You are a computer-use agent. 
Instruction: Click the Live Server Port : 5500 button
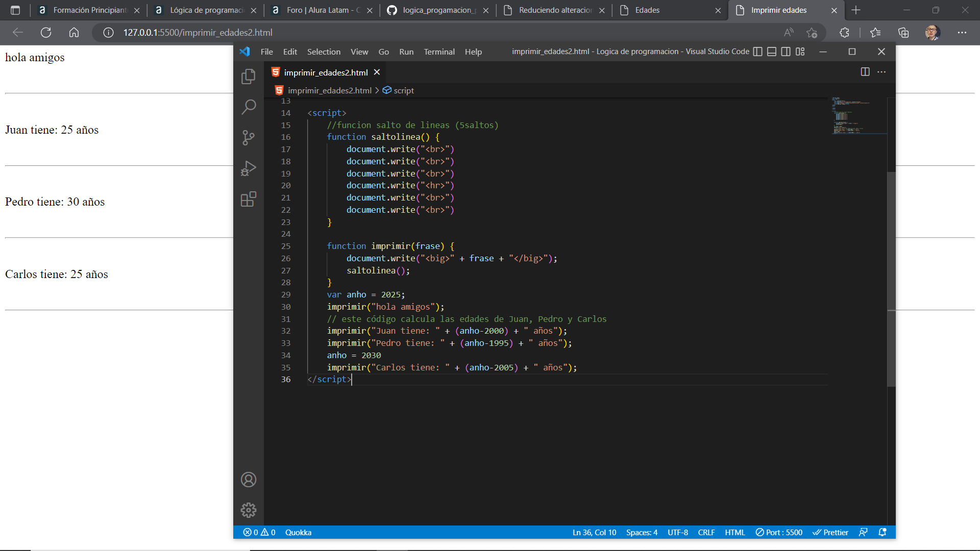(x=779, y=532)
